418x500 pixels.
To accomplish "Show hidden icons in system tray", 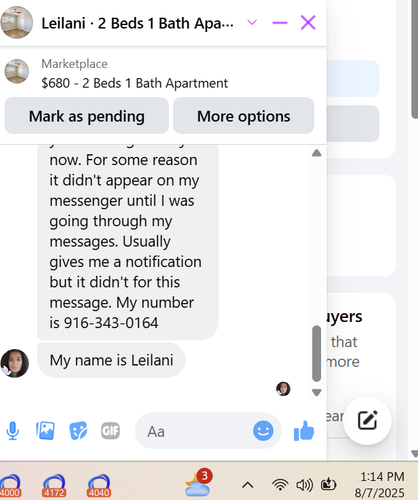I will [x=247, y=485].
